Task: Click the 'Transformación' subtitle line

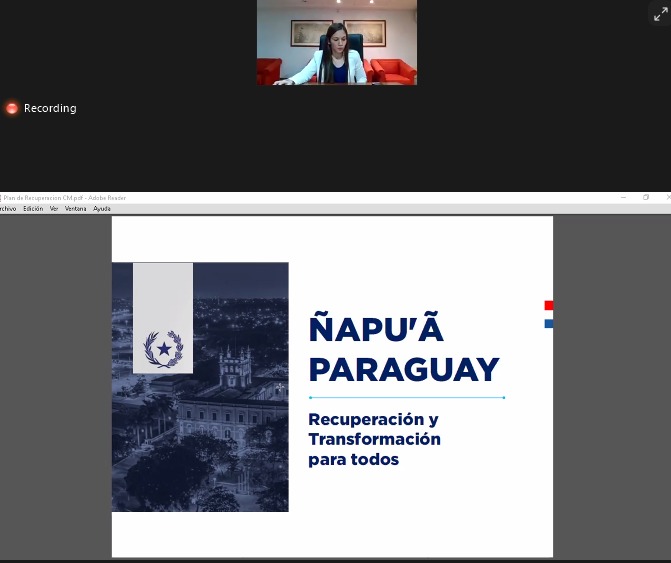Action: [374, 439]
